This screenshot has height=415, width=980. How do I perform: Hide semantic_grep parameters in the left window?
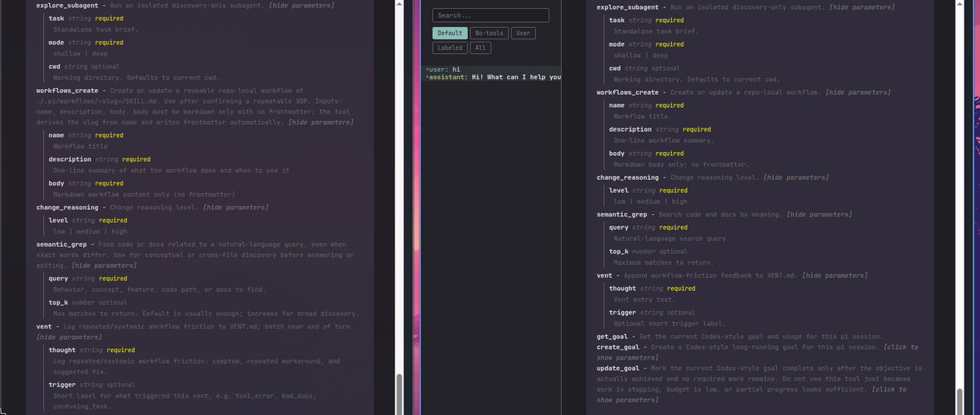[105, 266]
